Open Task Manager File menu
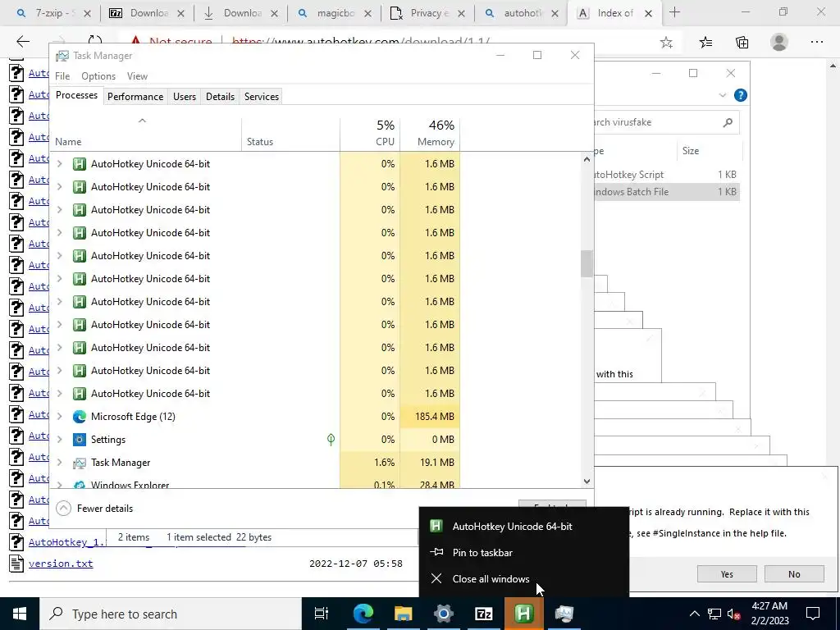The image size is (840, 630). 62,76
